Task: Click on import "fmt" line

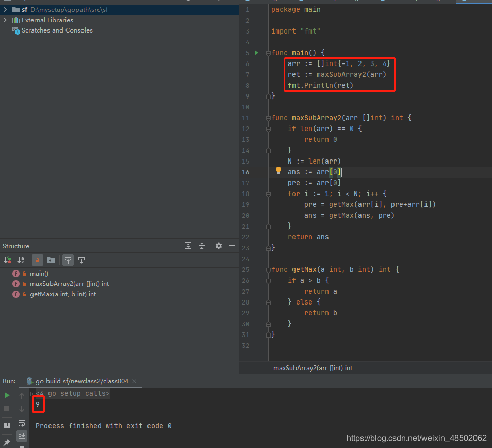Action: pos(296,31)
